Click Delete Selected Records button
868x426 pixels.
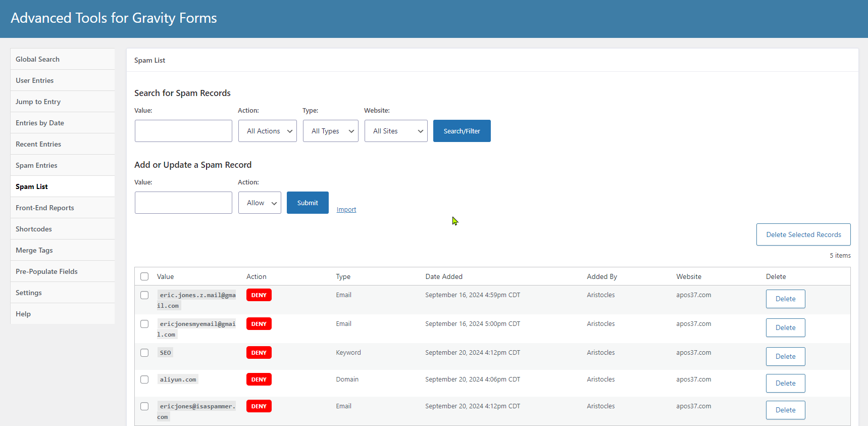tap(803, 234)
